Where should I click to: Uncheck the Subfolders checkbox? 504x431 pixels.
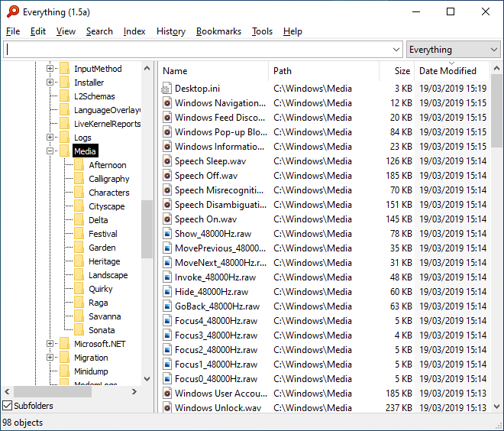[7, 406]
